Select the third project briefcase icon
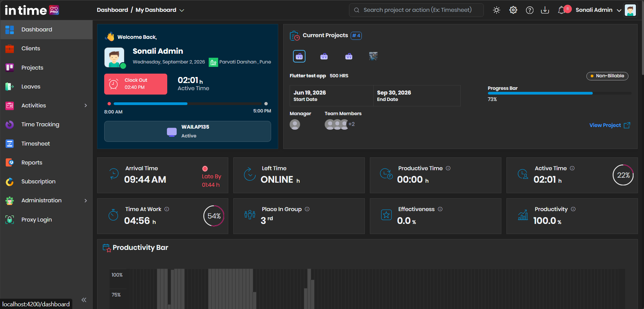This screenshot has width=644, height=309. tap(349, 56)
